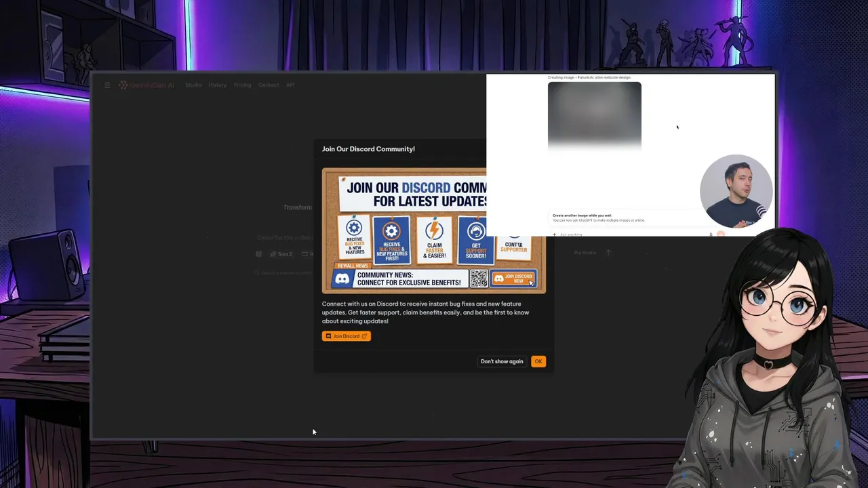Choose Don't show again
This screenshot has height=488, width=868.
click(x=502, y=361)
